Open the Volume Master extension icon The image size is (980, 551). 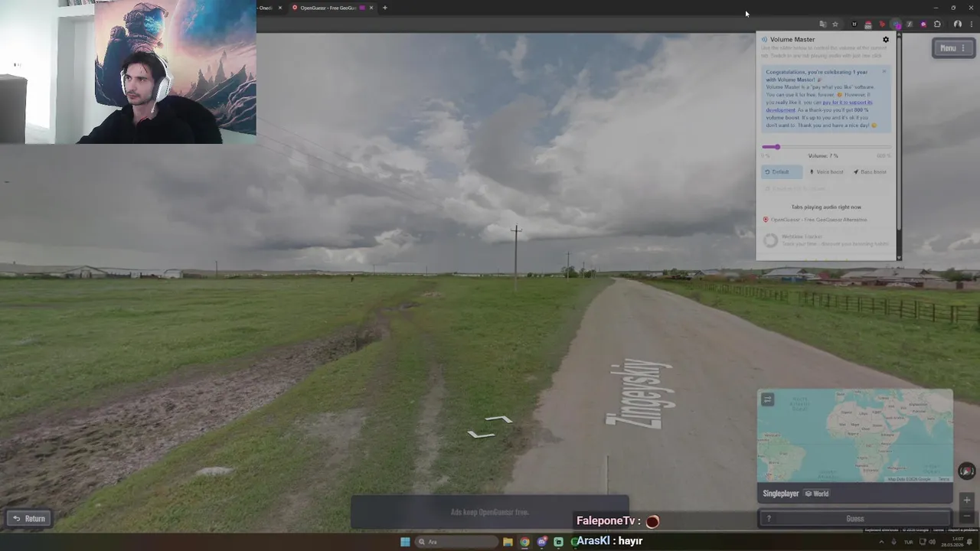point(897,25)
